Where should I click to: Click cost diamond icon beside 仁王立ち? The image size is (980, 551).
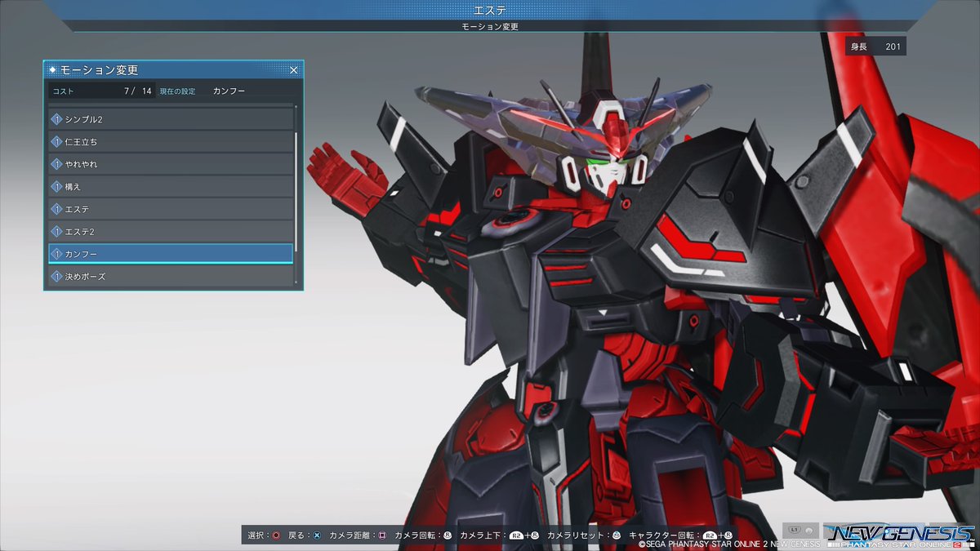[56, 141]
